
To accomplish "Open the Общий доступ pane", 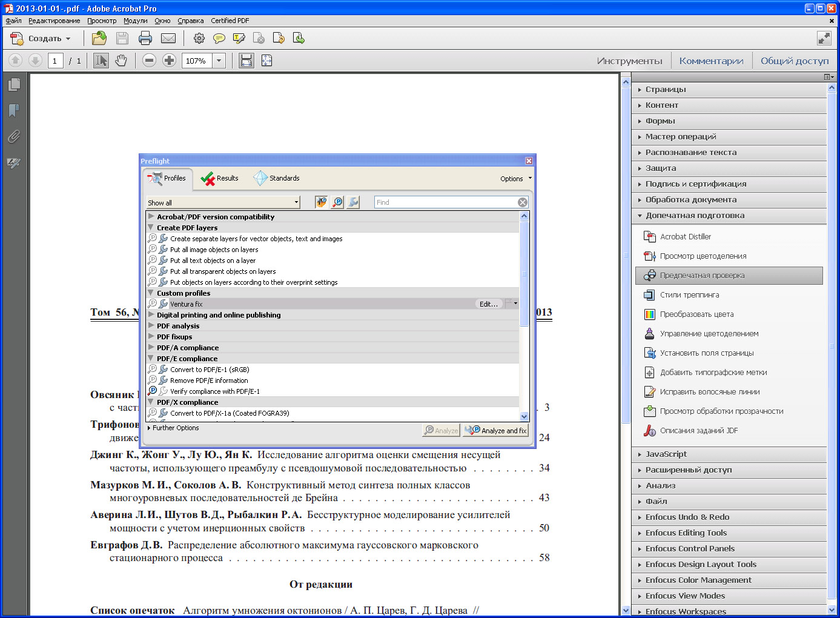I will [795, 61].
